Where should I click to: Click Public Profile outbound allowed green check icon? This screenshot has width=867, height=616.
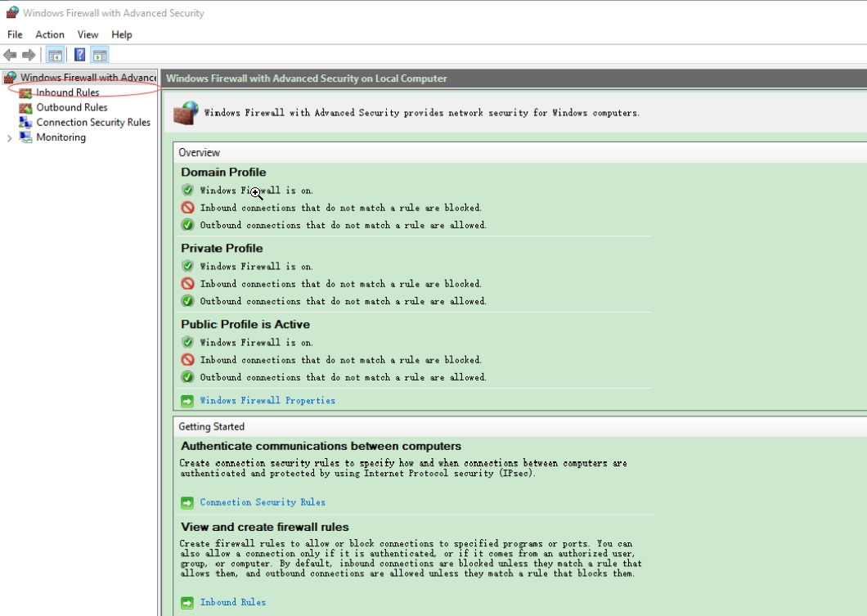coord(187,377)
